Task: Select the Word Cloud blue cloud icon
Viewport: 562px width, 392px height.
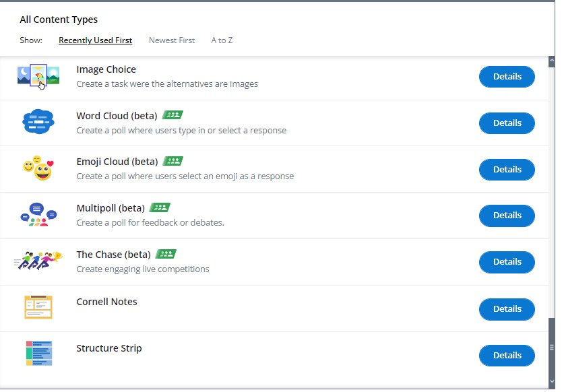Action: pyautogui.click(x=38, y=122)
